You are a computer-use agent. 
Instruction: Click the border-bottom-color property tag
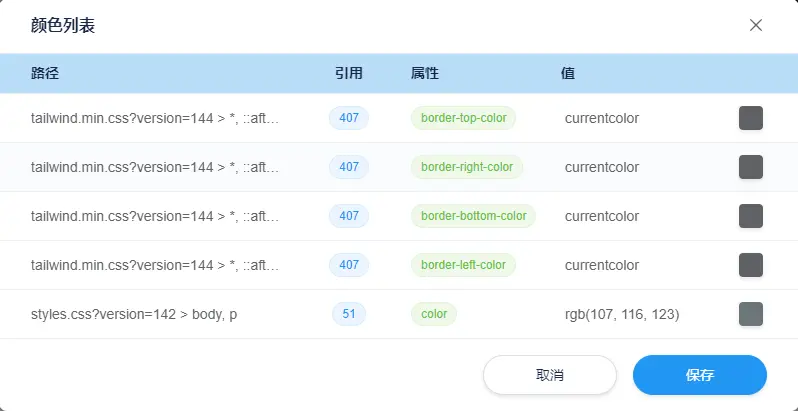(x=473, y=216)
